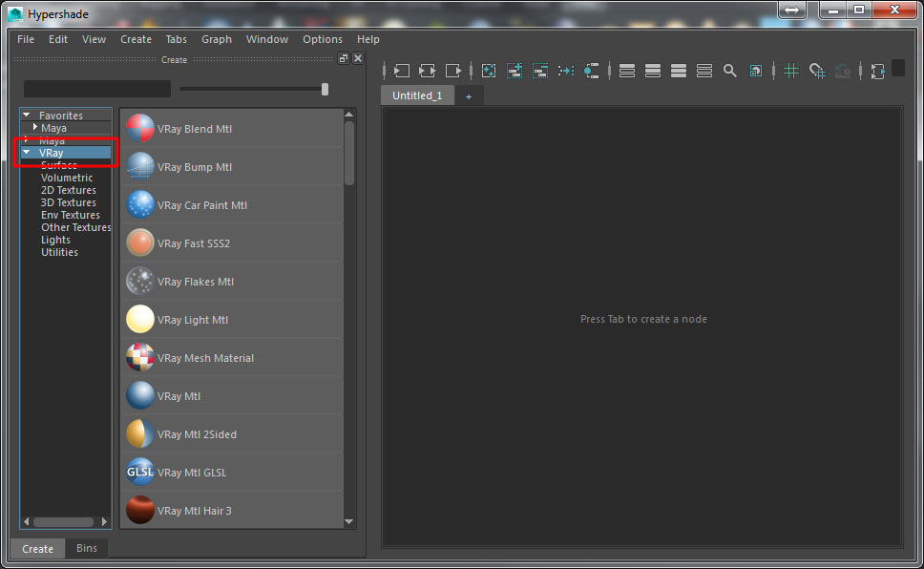Open the Window menu

pyautogui.click(x=267, y=39)
